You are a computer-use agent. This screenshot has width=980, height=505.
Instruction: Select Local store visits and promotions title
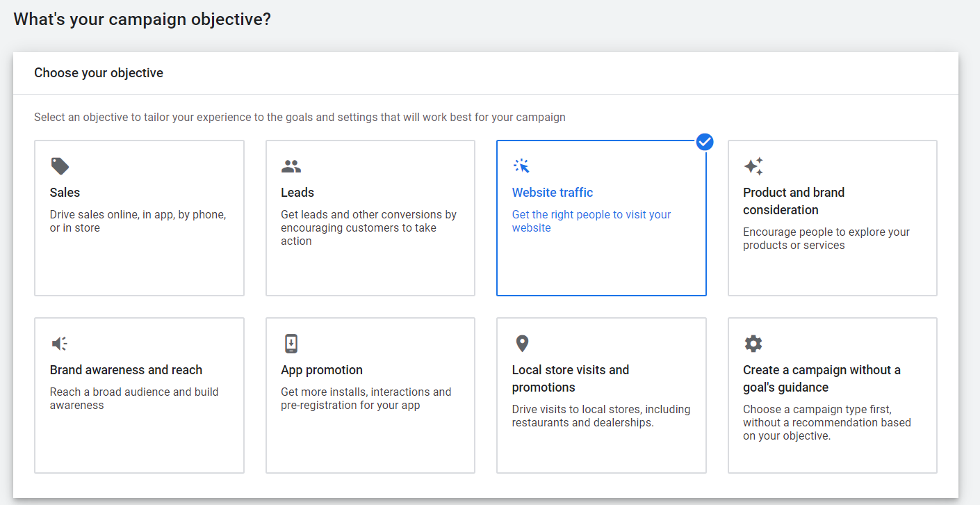pos(571,378)
